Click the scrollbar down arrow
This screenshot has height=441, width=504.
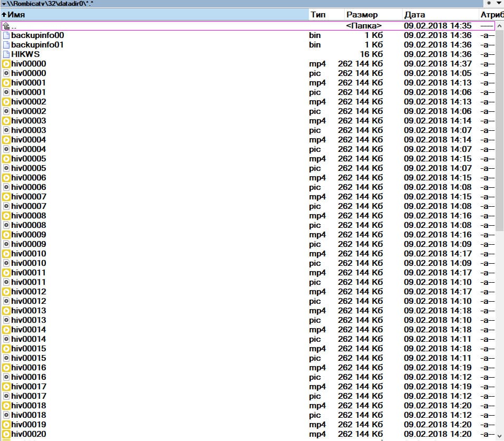[499, 436]
